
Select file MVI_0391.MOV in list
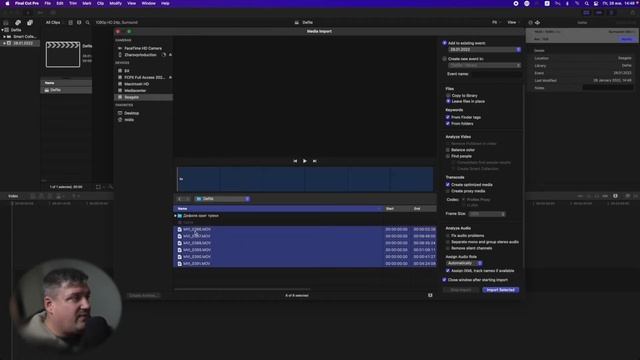pyautogui.click(x=305, y=264)
